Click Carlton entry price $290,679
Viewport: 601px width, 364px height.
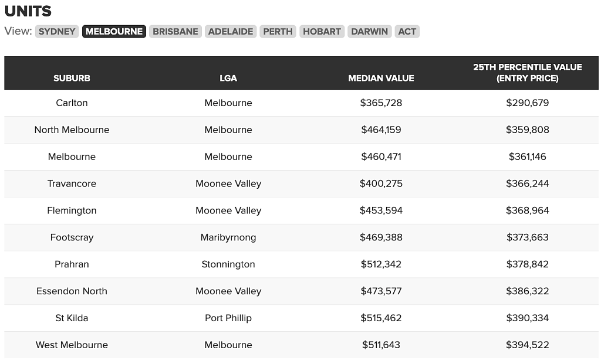coord(528,103)
